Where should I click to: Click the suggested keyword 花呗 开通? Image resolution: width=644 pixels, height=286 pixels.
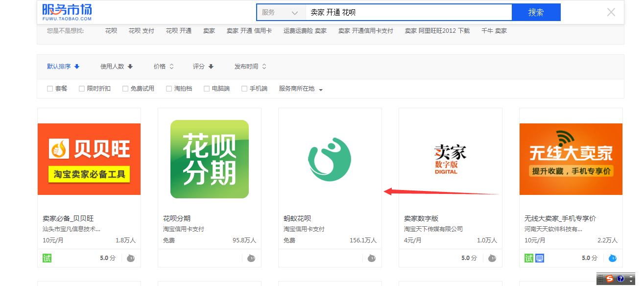pos(179,31)
